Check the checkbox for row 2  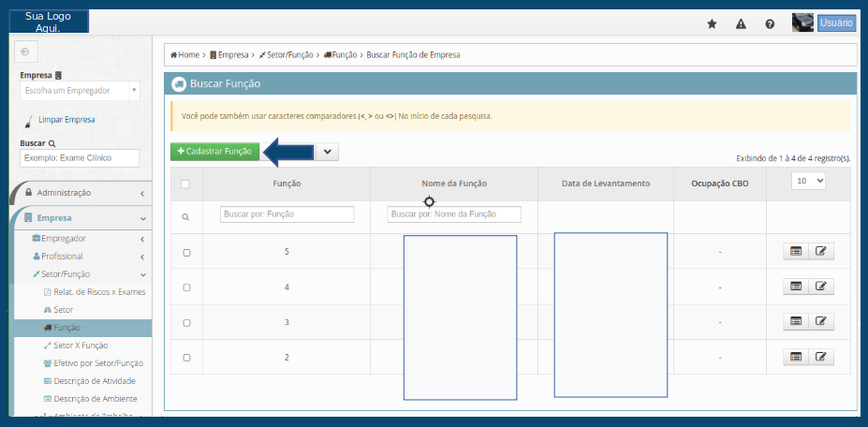click(x=186, y=358)
